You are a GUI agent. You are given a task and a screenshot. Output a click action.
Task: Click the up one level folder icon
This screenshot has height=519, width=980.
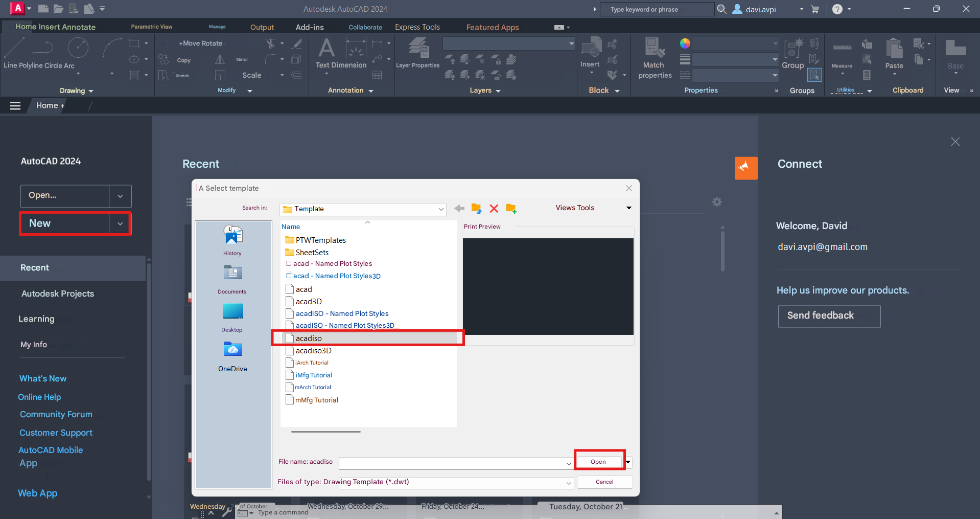(476, 208)
